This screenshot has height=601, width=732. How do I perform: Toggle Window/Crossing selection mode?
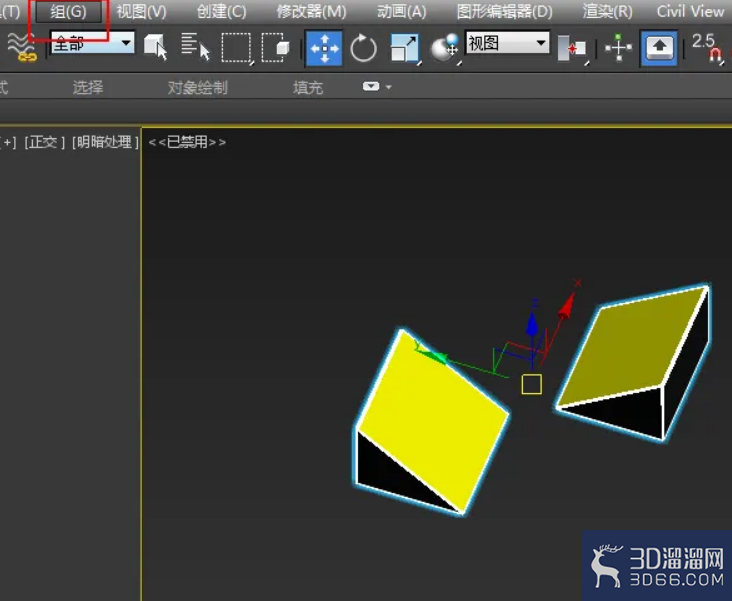[275, 47]
